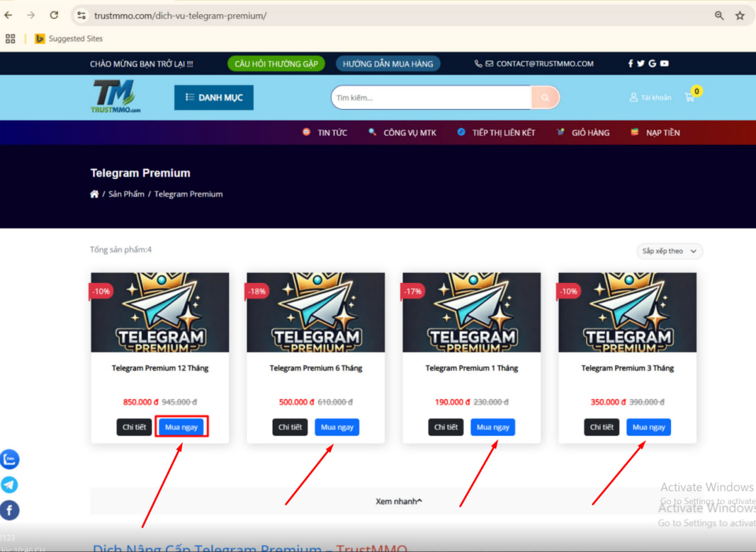
Task: Open the Facebook floating sidebar icon
Action: 9,510
